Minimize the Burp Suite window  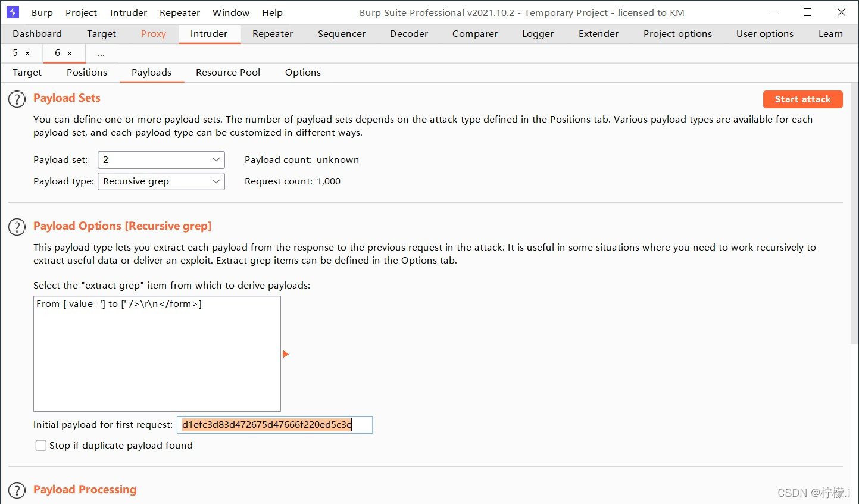point(773,12)
